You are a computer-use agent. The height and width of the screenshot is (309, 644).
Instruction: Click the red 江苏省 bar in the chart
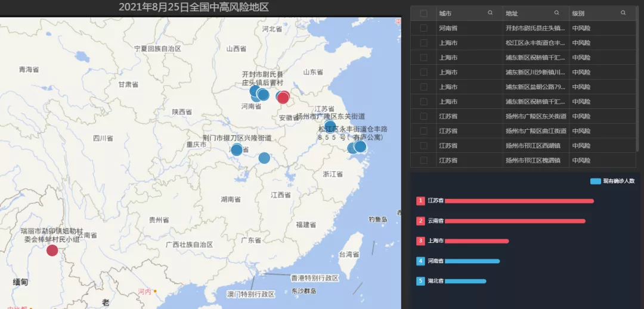(x=519, y=201)
